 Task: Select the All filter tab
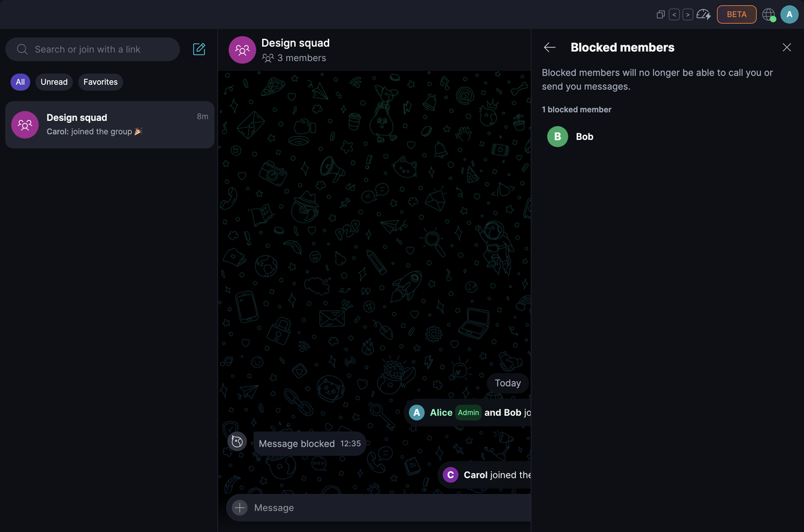click(20, 82)
